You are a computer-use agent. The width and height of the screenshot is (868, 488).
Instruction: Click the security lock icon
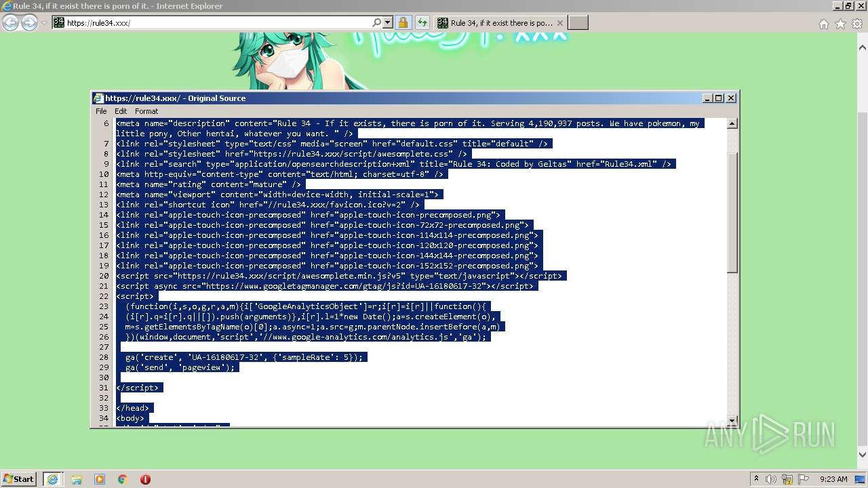point(403,22)
